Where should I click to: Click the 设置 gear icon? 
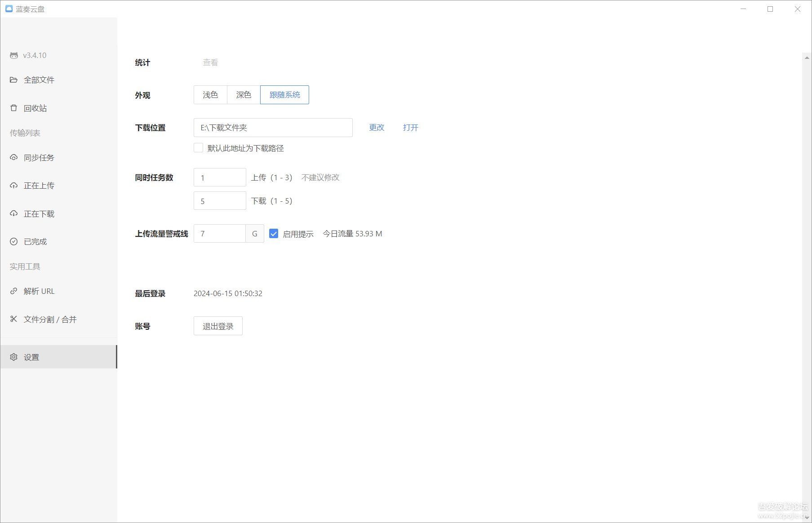point(14,357)
